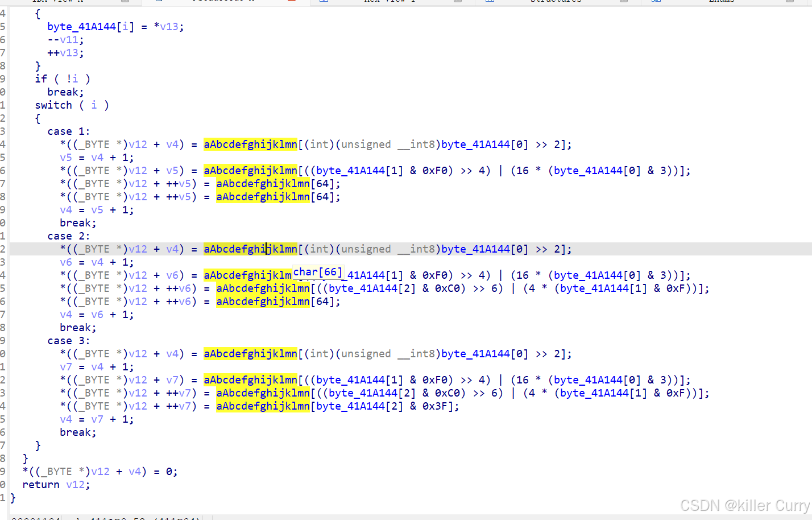Click the v13 variable in ++v13 statement
This screenshot has width=812, height=520.
pyautogui.click(x=69, y=52)
